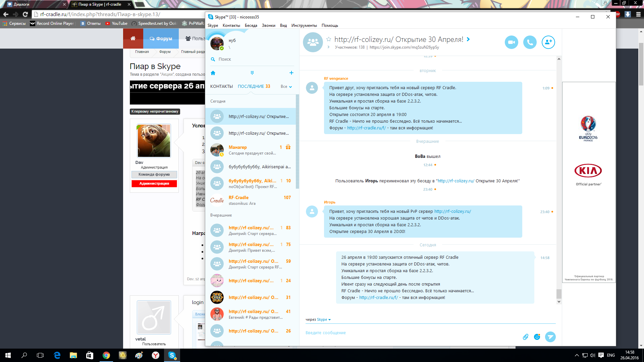Open the 'через Skype' send method dropdown
The image size is (644, 362).
click(x=324, y=320)
